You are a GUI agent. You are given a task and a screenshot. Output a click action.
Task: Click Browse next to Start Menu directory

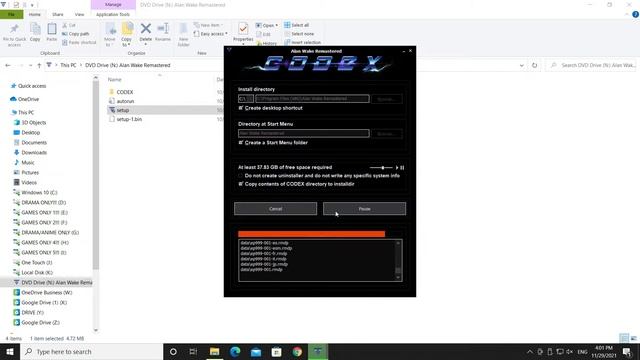pyautogui.click(x=387, y=133)
